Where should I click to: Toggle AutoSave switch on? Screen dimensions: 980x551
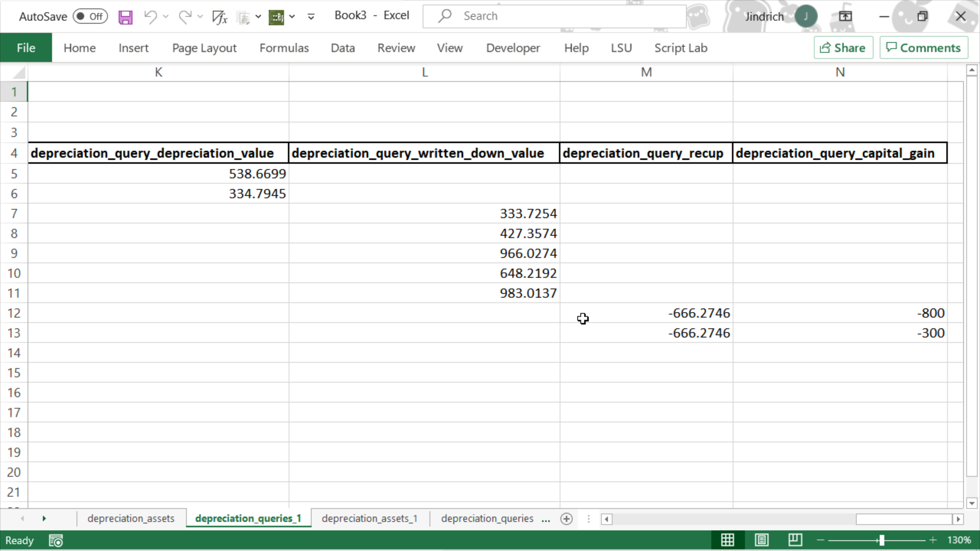90,16
